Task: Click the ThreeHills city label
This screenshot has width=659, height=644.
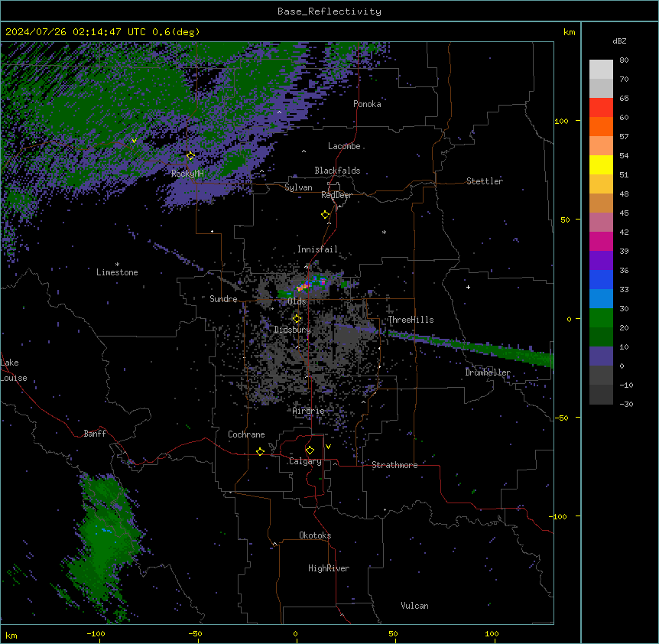Action: (411, 320)
